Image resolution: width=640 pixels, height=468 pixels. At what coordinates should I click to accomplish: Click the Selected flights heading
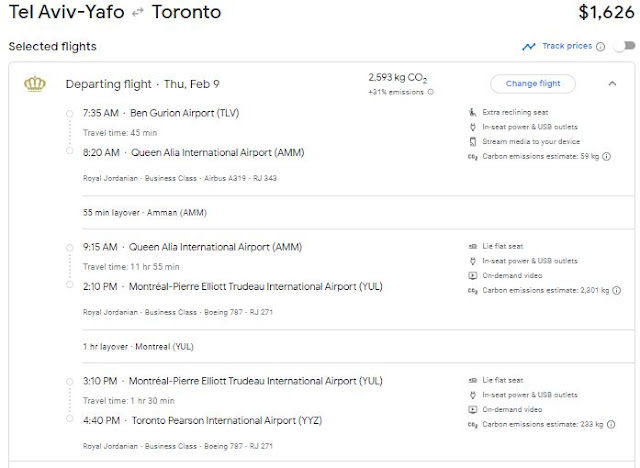[x=53, y=47]
